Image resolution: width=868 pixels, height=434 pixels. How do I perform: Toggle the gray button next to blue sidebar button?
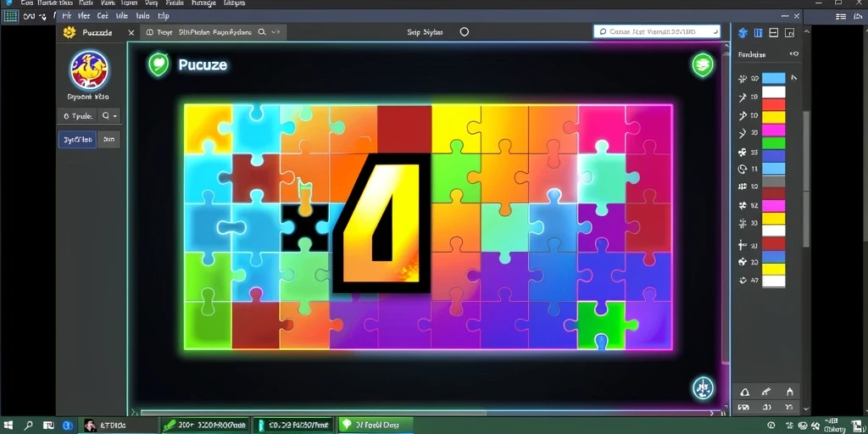109,140
